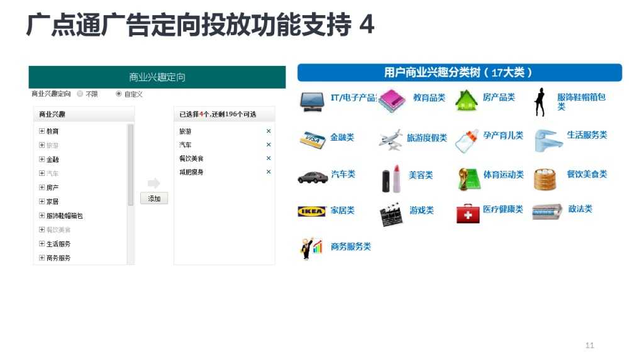Click the 孕产育儿类 baby bottle icon

point(468,140)
